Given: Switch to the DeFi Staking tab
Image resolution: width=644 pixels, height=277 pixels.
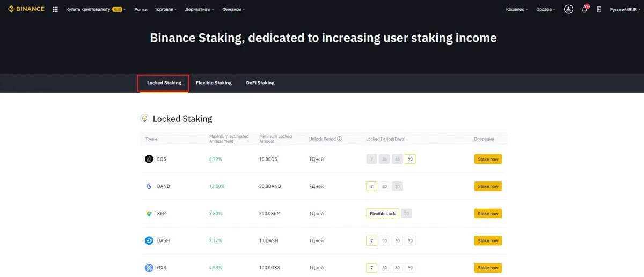Looking at the screenshot, I should (x=260, y=83).
